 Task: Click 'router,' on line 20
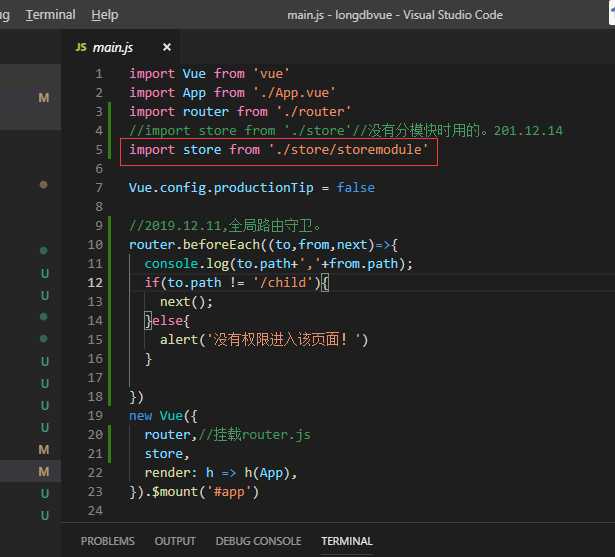tap(170, 435)
